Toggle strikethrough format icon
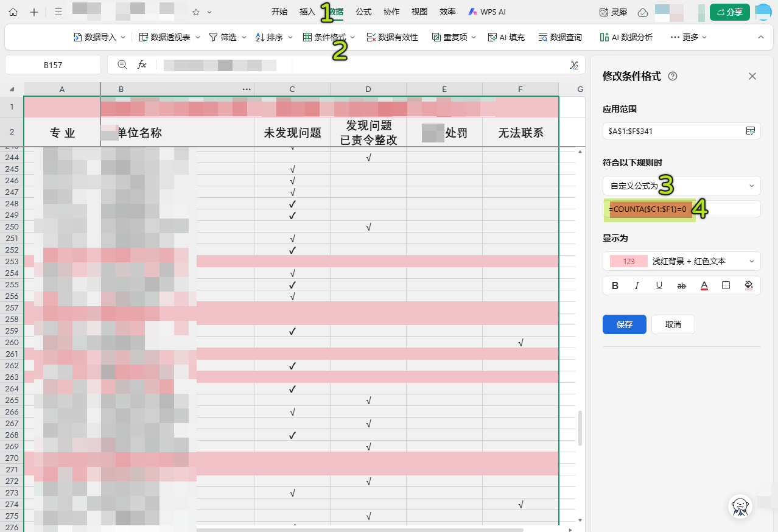Viewport: 778px width, 532px height. [682, 285]
